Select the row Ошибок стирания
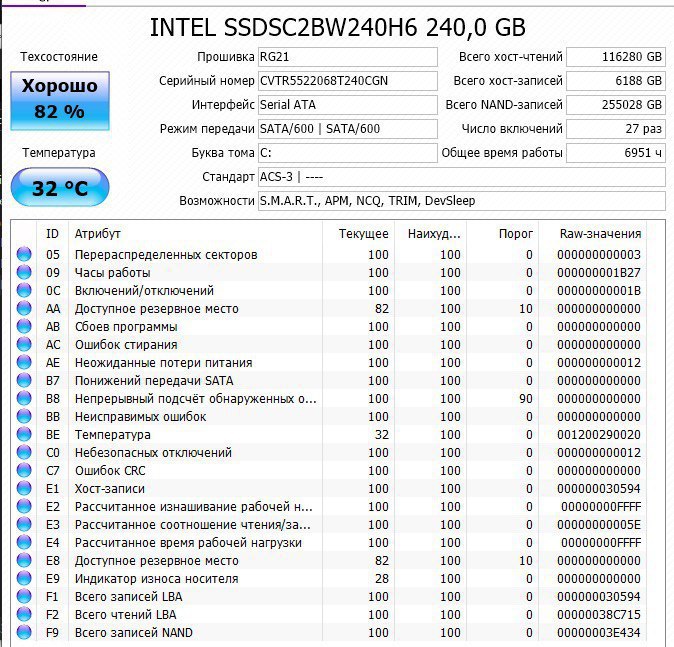The height and width of the screenshot is (647, 674). tap(329, 345)
